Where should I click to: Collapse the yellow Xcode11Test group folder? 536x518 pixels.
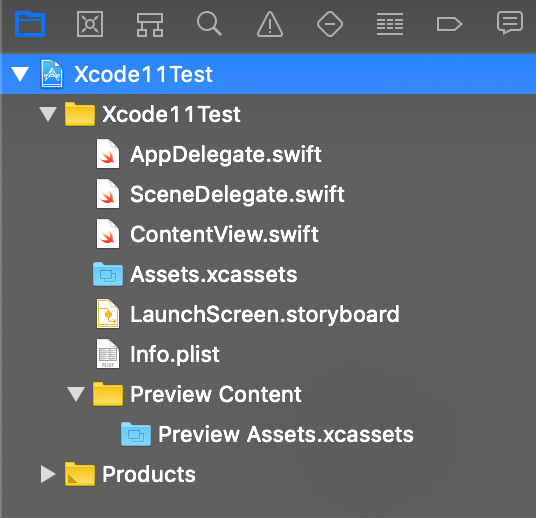48,114
